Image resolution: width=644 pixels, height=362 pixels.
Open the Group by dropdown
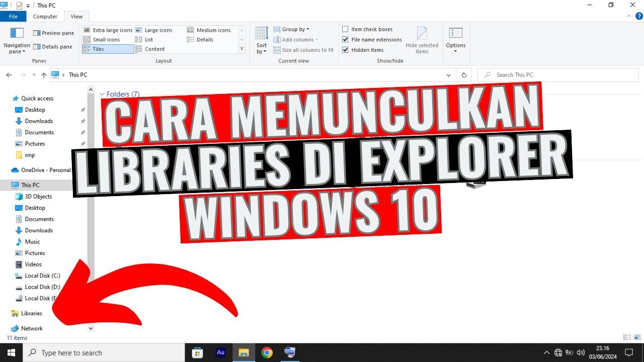pyautogui.click(x=292, y=29)
